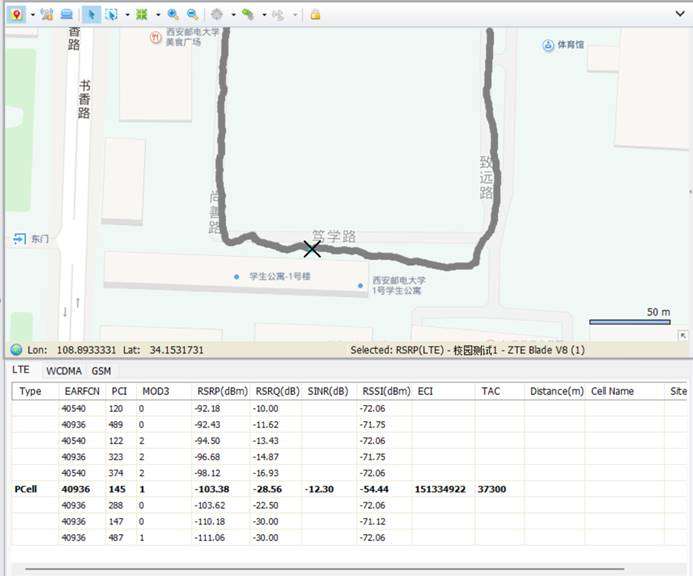
Task: Click the SINR(dB) column header
Action: 328,391
